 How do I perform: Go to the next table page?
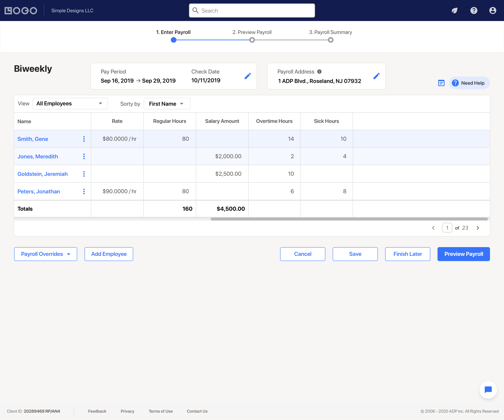(x=478, y=228)
